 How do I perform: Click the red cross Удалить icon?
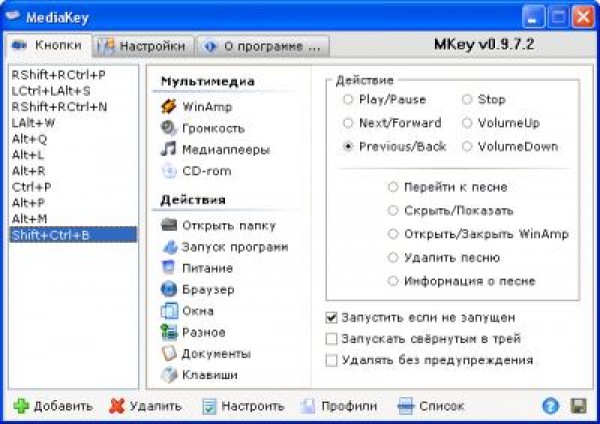[117, 406]
